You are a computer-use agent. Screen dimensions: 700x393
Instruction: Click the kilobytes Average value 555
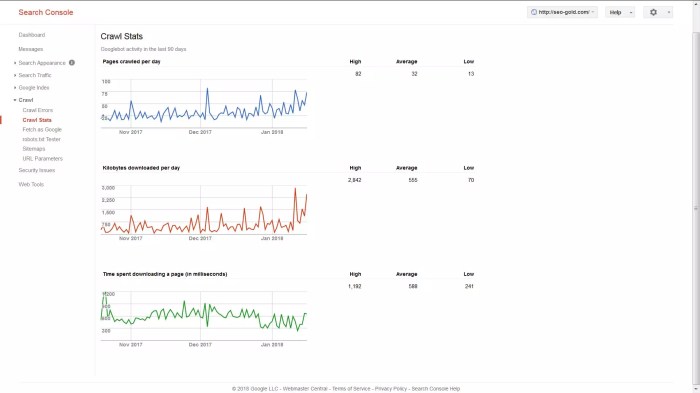[412, 180]
